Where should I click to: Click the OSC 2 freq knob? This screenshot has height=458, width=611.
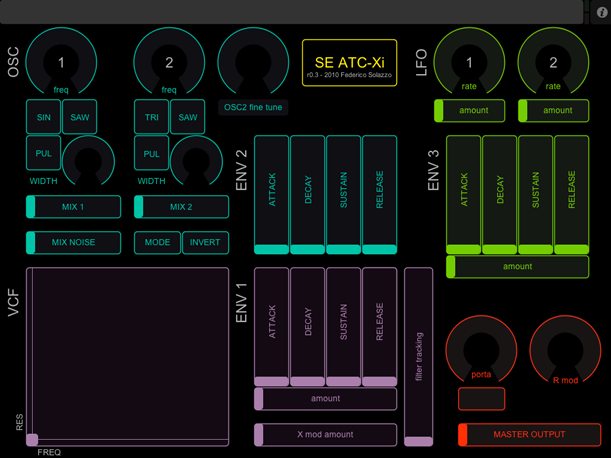point(169,62)
